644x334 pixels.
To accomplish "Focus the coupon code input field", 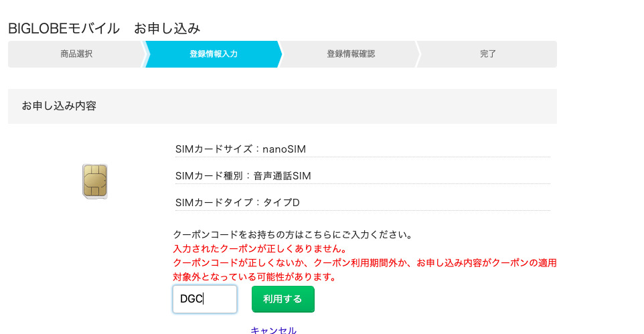I will pos(205,299).
